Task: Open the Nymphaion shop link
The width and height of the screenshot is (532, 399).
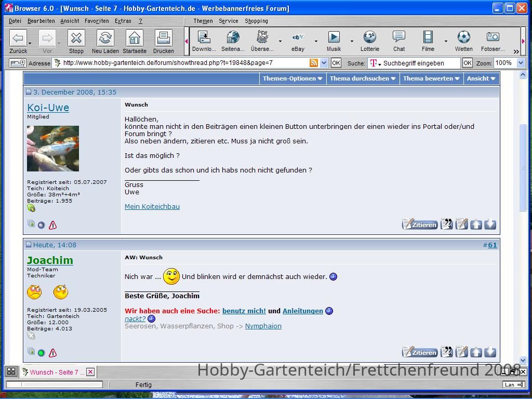Action: click(263, 326)
